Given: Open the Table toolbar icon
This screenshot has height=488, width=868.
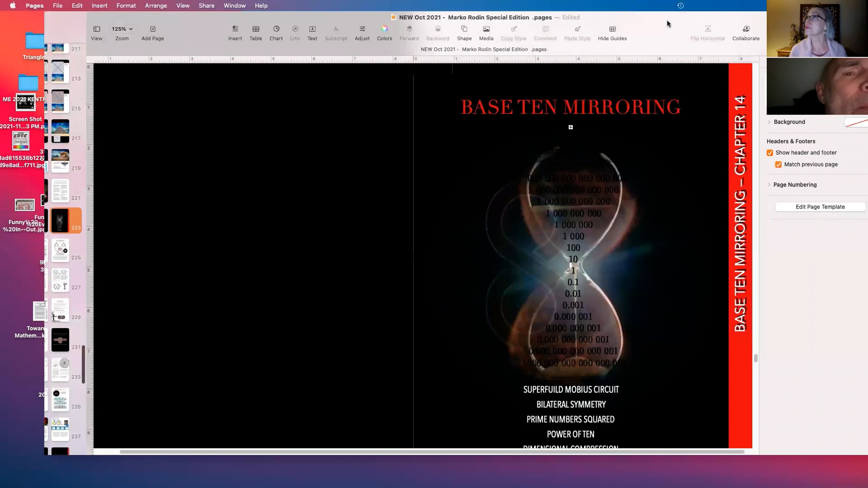Looking at the screenshot, I should (256, 29).
